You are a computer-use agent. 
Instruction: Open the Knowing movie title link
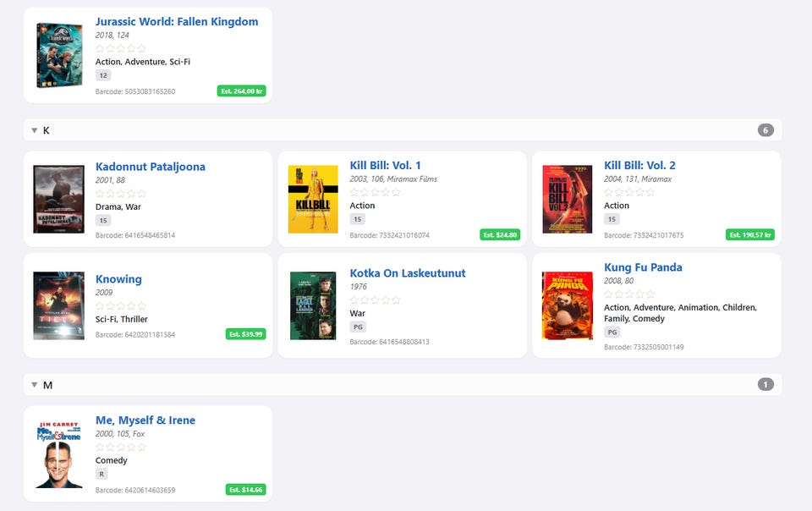(118, 279)
